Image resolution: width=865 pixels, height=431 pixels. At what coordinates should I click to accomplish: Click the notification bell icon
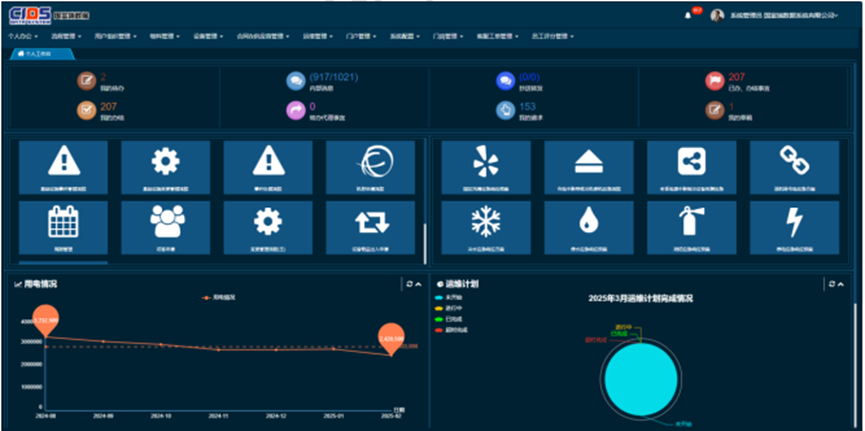[x=687, y=15]
